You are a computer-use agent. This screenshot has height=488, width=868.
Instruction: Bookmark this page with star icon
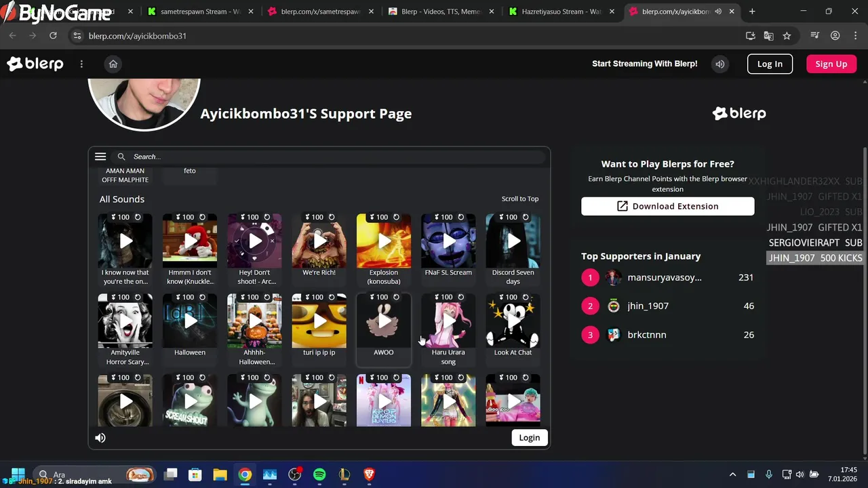coord(787,35)
